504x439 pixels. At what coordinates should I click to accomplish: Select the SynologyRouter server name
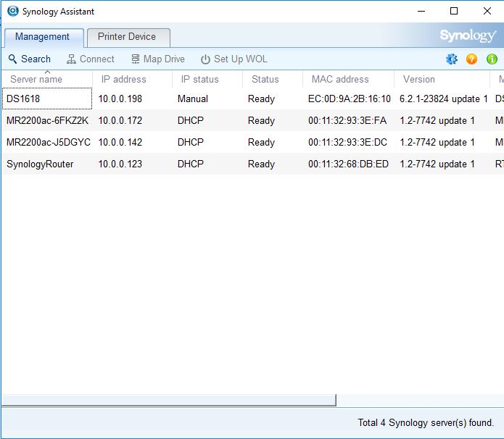40,164
